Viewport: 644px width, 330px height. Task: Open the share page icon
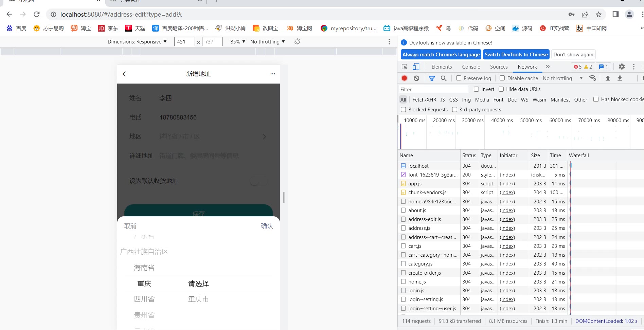[585, 14]
